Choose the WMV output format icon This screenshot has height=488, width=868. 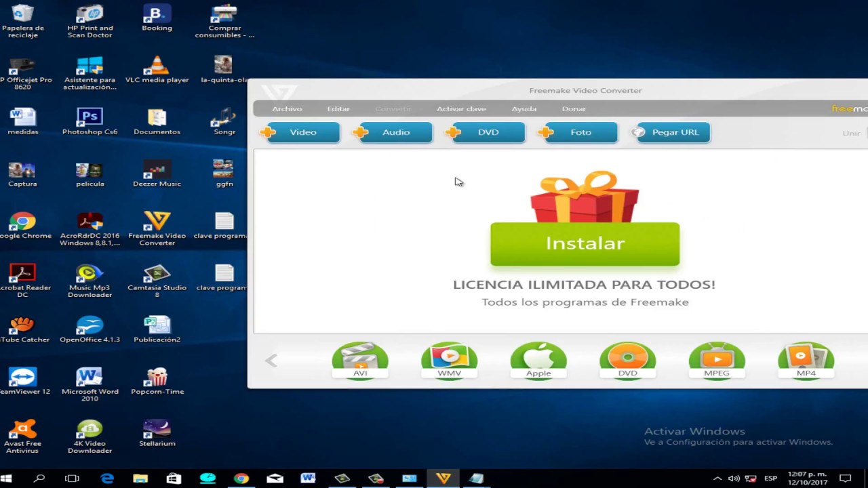click(x=449, y=360)
